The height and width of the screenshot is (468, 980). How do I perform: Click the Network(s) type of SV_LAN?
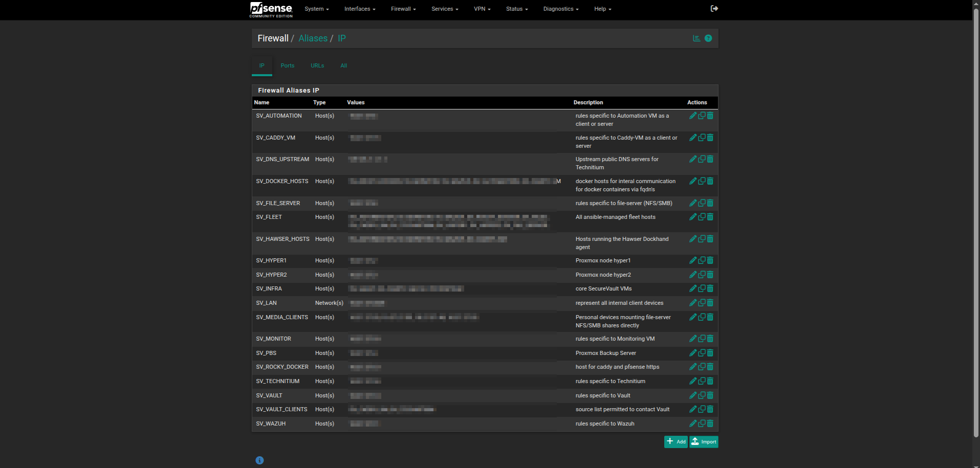pyautogui.click(x=329, y=303)
